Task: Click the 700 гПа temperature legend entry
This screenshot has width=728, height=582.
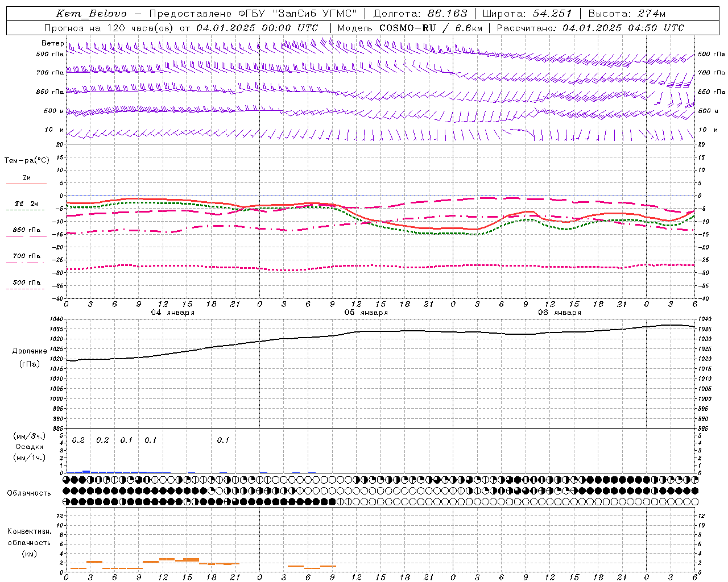Action: [x=26, y=256]
